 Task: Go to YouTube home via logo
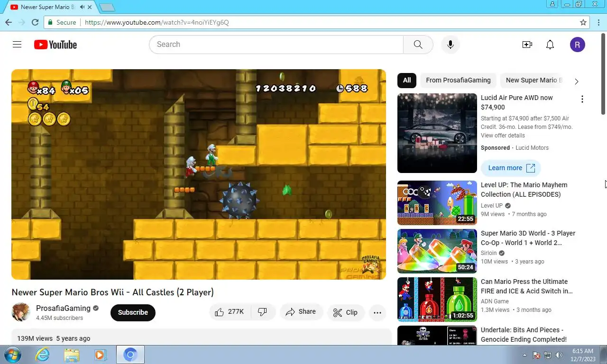(x=55, y=45)
